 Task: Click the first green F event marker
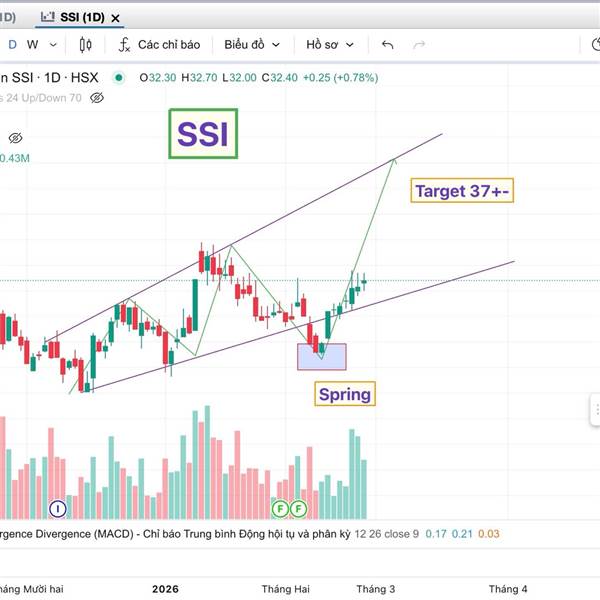[280, 509]
